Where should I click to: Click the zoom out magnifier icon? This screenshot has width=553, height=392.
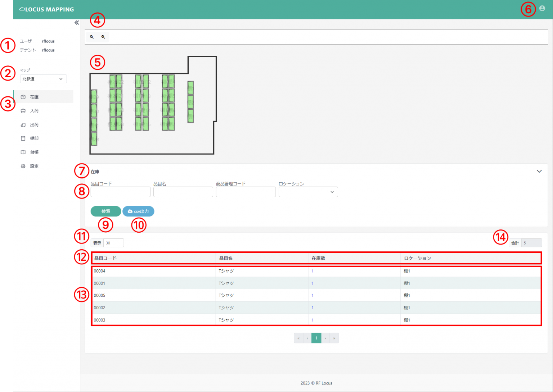[103, 37]
